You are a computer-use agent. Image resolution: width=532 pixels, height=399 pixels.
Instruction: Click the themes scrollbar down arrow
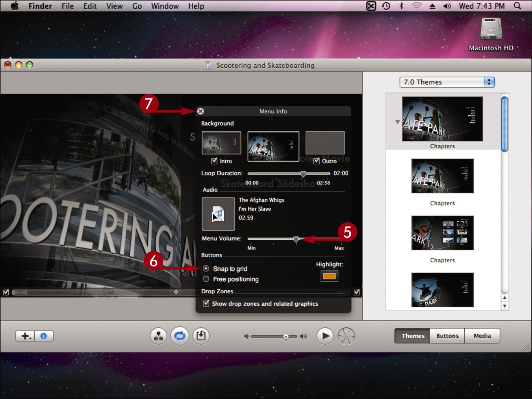click(505, 306)
